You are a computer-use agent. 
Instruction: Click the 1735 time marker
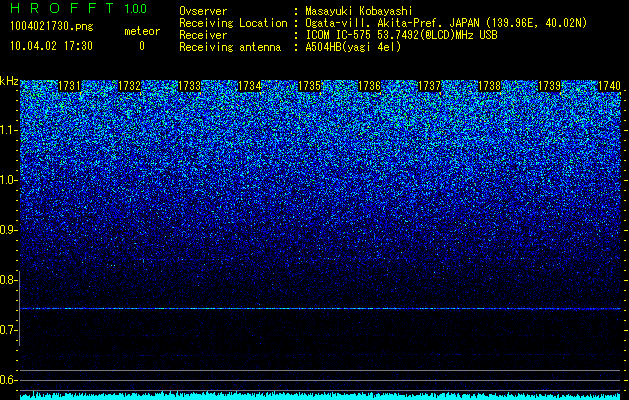pos(310,86)
